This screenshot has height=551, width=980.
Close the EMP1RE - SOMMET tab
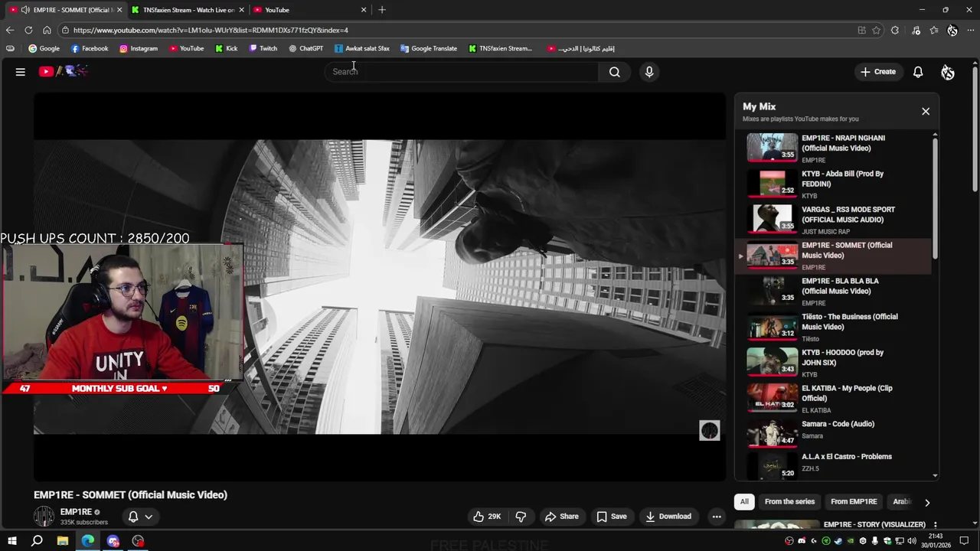click(x=119, y=10)
